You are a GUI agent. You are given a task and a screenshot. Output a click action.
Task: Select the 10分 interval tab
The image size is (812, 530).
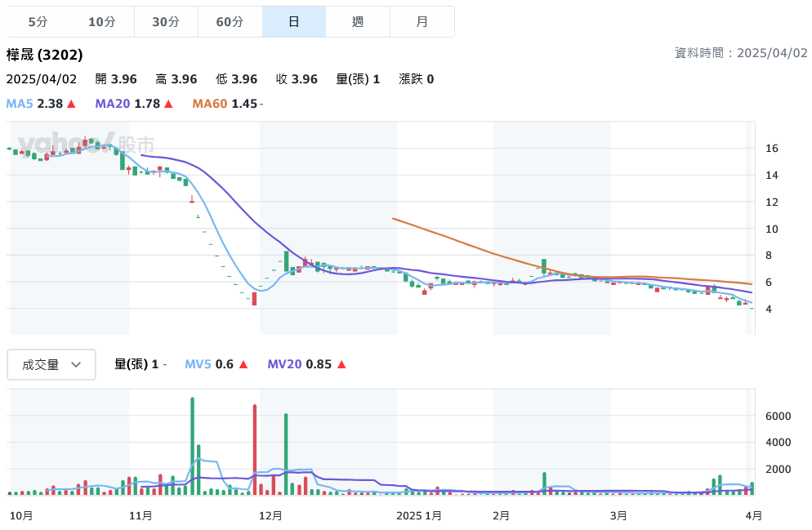(102, 22)
